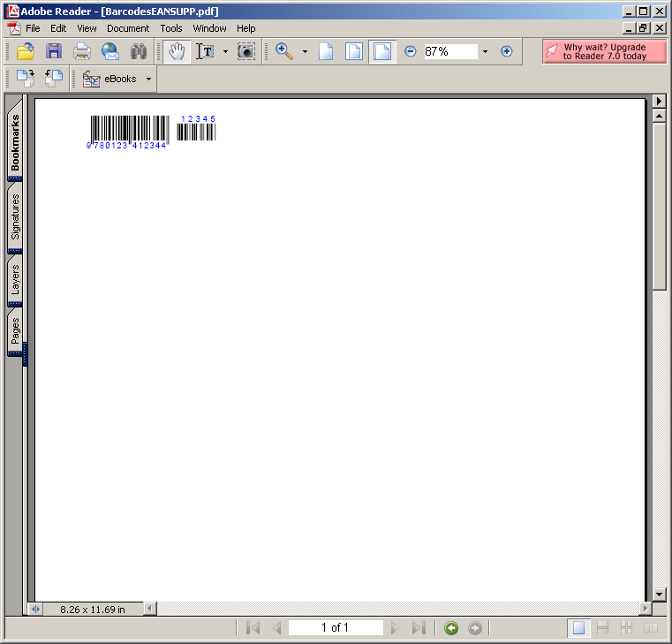The height and width of the screenshot is (644, 672).
Task: Click the vertical scrollbar thumb
Action: [659, 206]
